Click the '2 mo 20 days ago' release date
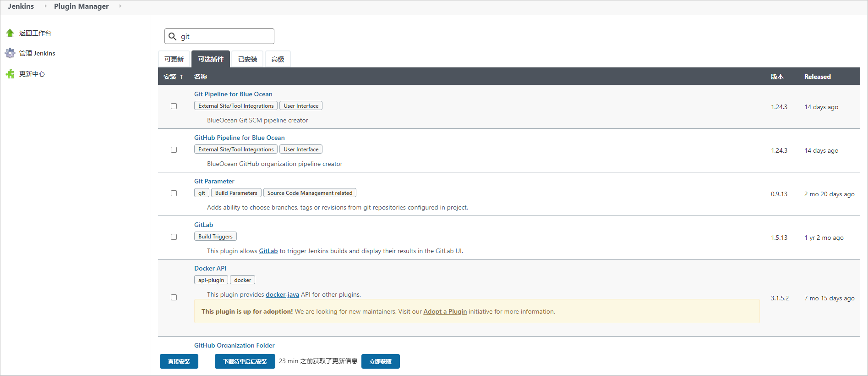This screenshot has width=868, height=376. [830, 194]
